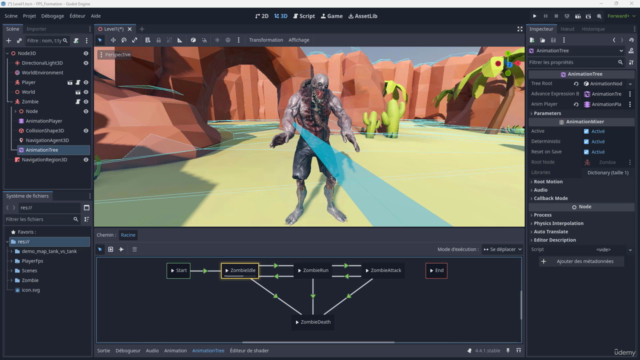The image size is (640, 360).
Task: Open the Tree Root resource dropdown arrow
Action: pyautogui.click(x=630, y=84)
